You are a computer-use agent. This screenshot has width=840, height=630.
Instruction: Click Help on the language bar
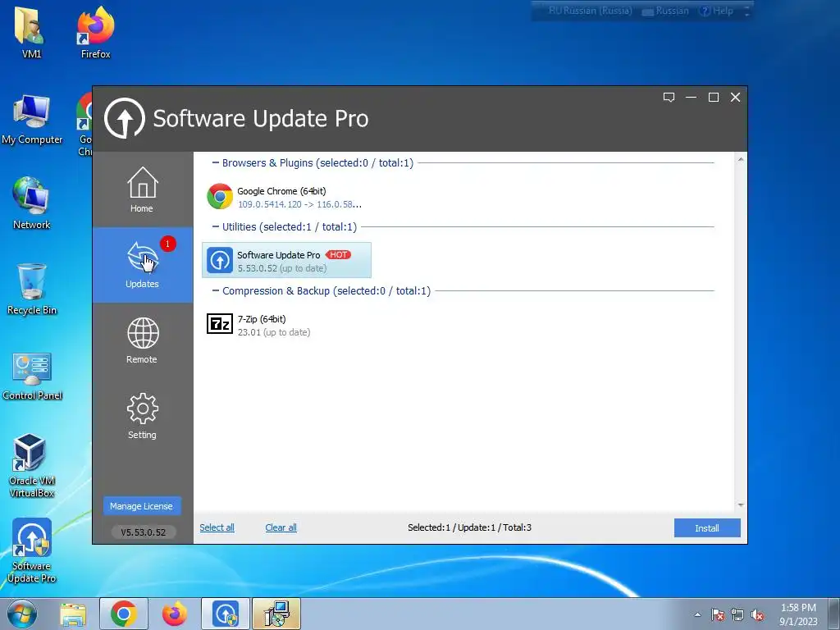[x=716, y=11]
